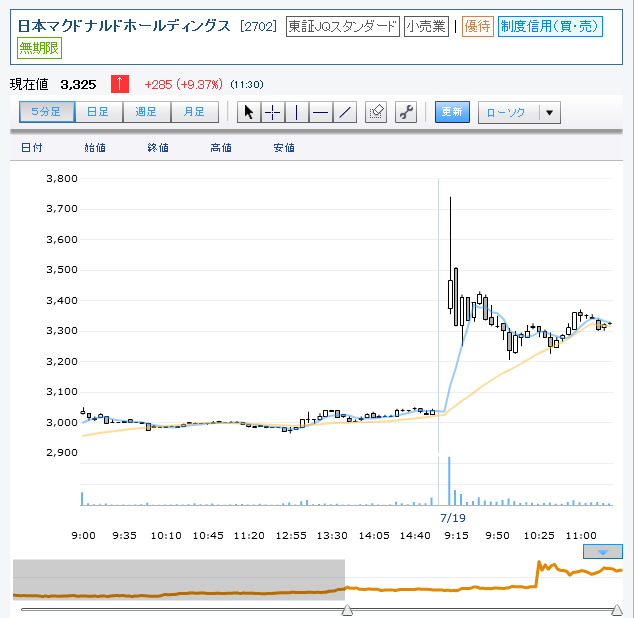Open the ローソク chart type dropdown

[x=519, y=113]
